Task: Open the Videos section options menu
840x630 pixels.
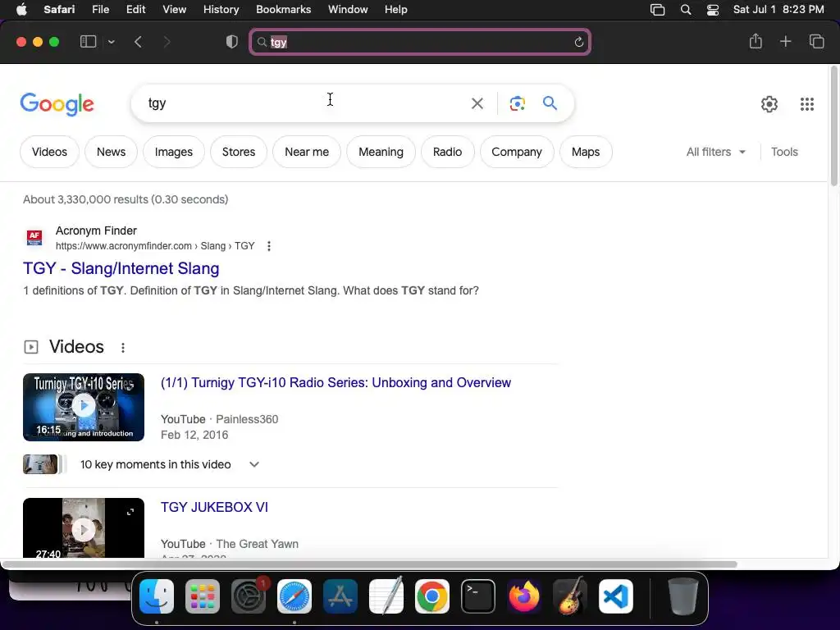Action: point(123,348)
